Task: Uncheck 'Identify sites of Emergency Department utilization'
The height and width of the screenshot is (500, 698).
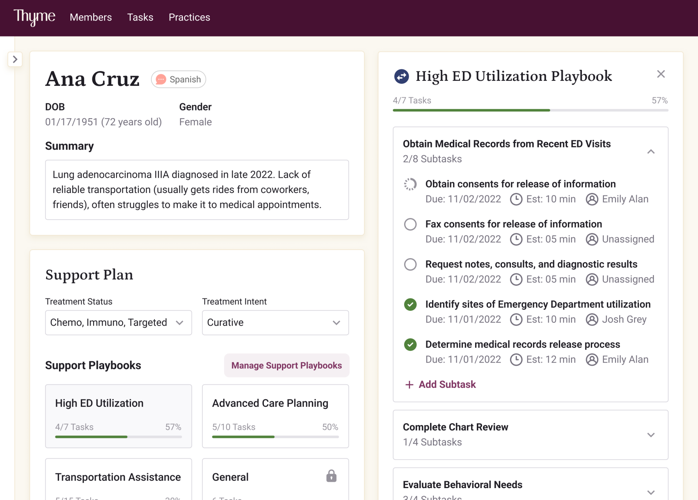Action: coord(410,305)
